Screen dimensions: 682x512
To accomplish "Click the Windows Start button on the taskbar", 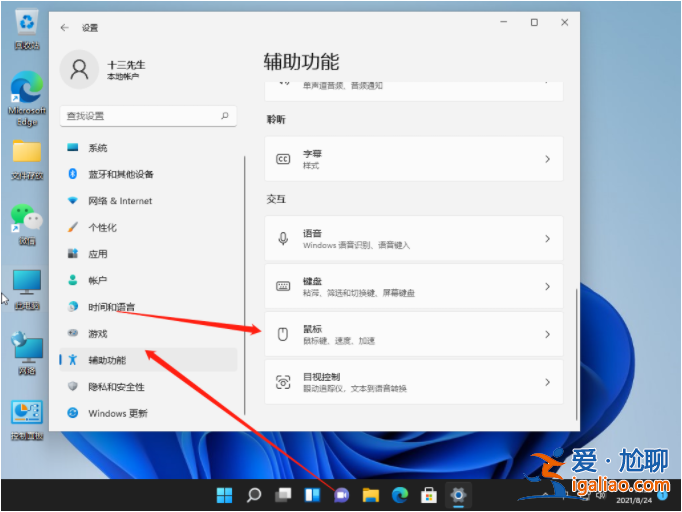I will click(x=224, y=495).
